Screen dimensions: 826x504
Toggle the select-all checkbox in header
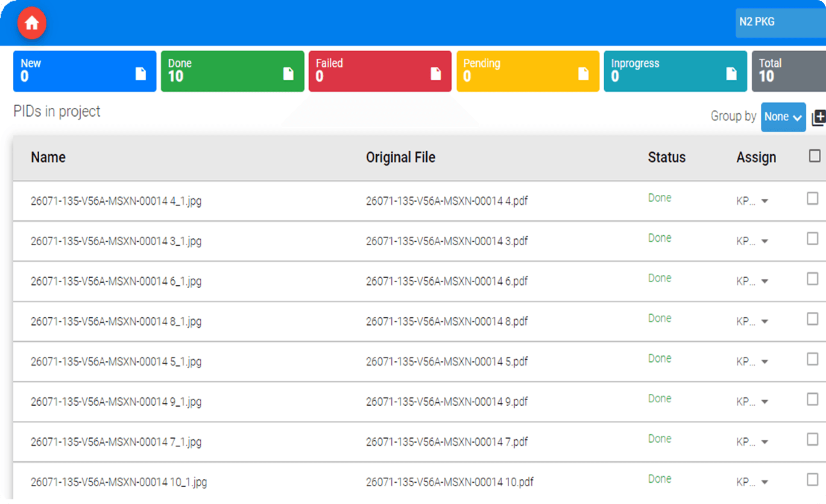814,156
